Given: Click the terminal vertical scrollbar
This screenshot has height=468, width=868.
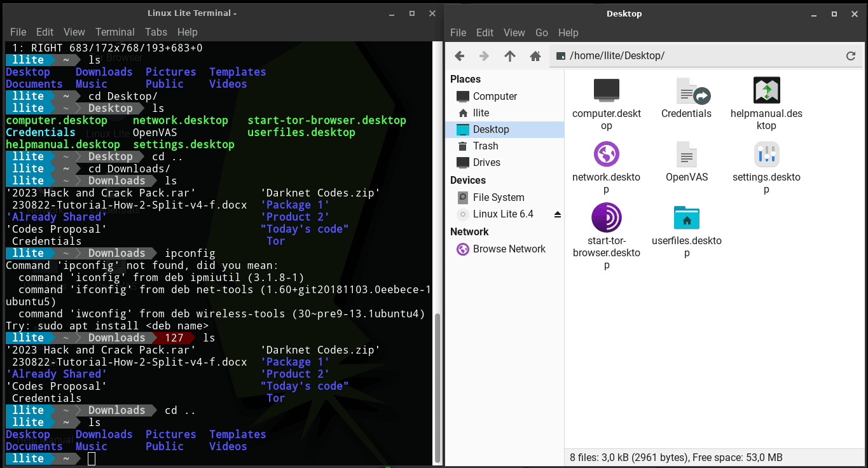Looking at the screenshot, I should (437, 388).
